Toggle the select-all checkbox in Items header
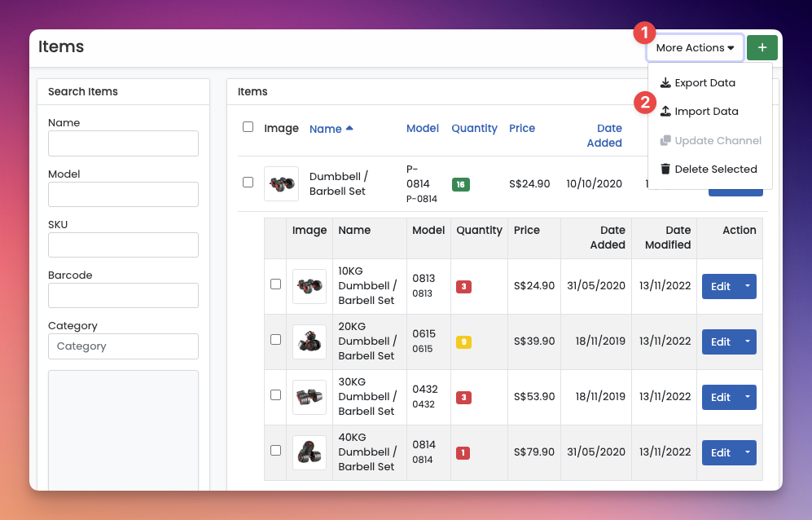 248,127
